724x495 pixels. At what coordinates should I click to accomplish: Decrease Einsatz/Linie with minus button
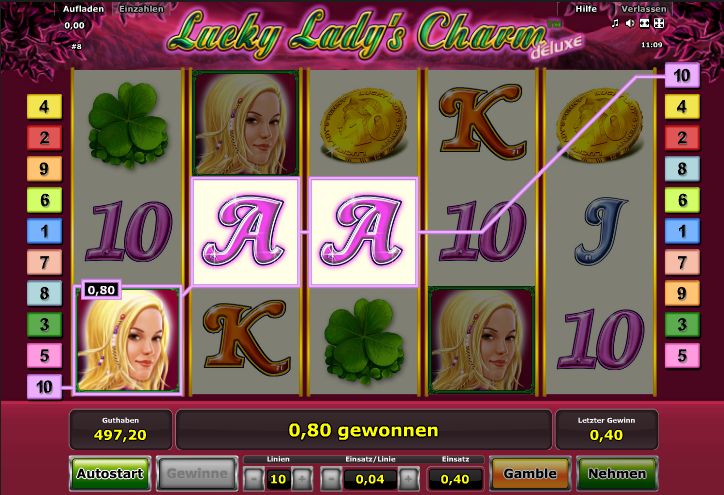click(x=331, y=479)
